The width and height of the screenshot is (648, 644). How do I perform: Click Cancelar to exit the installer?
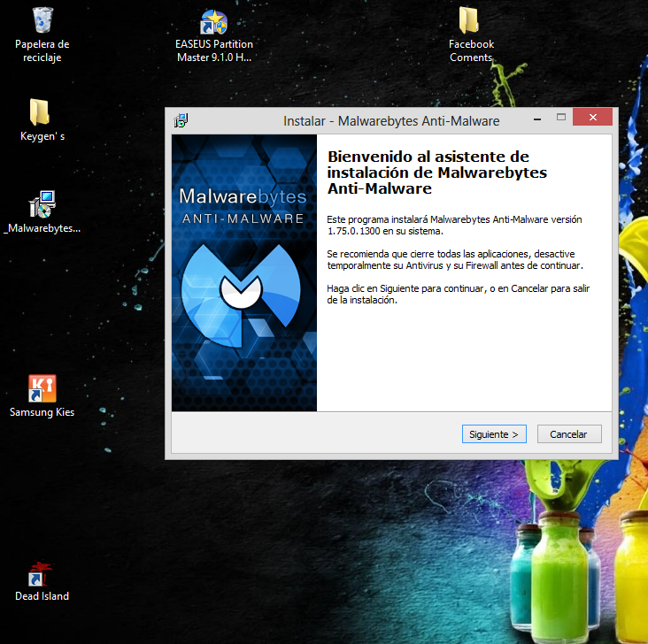point(569,433)
